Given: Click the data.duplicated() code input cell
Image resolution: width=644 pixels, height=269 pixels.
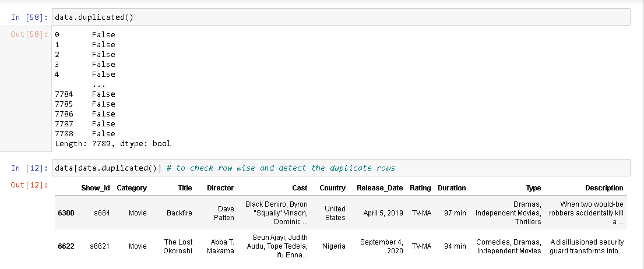Looking at the screenshot, I should pos(340,17).
